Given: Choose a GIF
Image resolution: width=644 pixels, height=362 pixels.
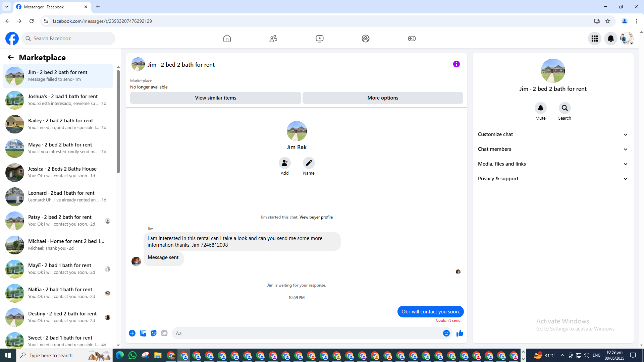Looking at the screenshot, I should click(x=164, y=333).
